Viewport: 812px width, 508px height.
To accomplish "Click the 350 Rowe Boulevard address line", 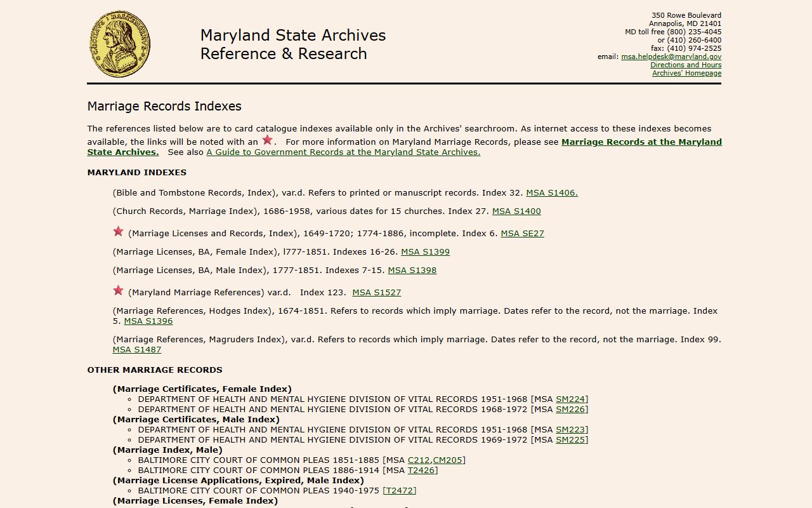I will pos(686,15).
